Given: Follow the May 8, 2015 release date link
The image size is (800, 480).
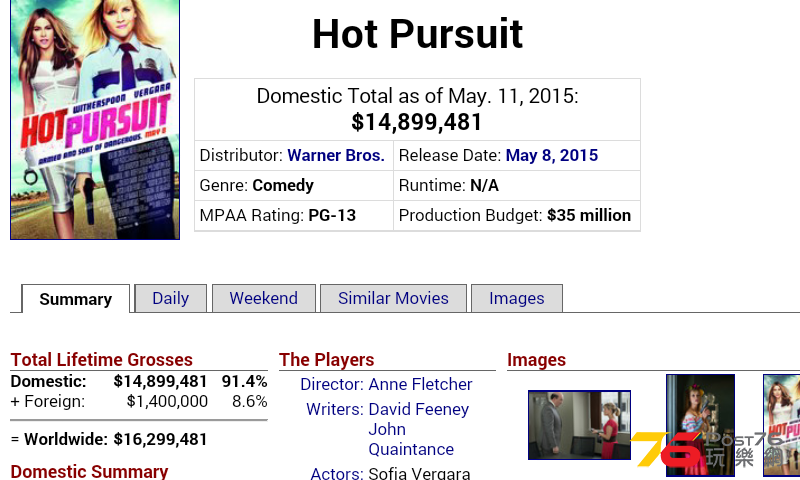Looking at the screenshot, I should click(x=552, y=155).
